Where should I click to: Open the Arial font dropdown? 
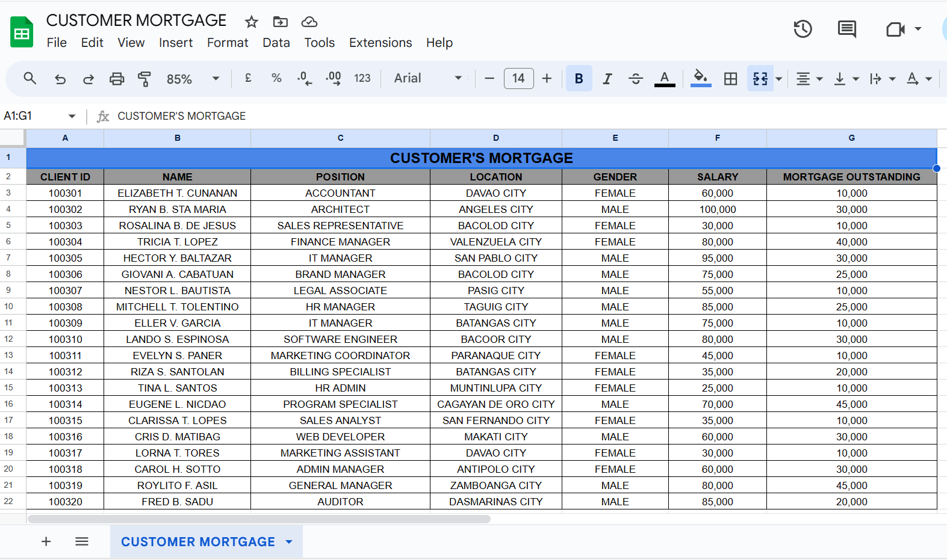pyautogui.click(x=427, y=78)
